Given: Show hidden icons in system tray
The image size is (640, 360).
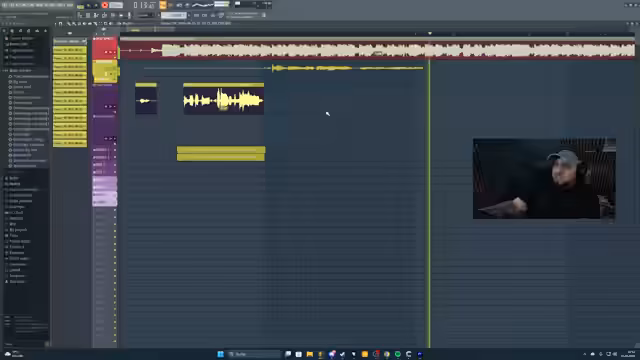Looking at the screenshot, I should click(x=584, y=354).
